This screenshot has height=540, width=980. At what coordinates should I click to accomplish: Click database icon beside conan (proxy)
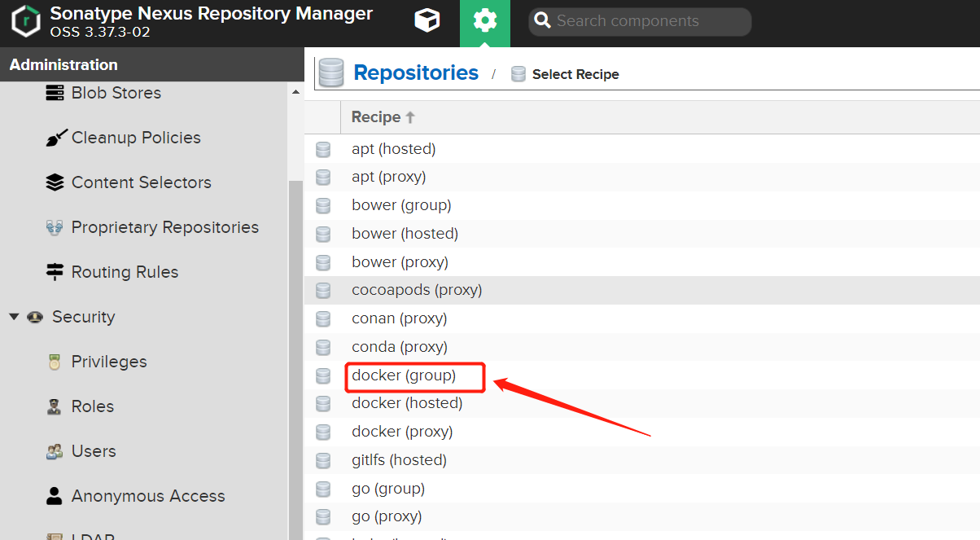pyautogui.click(x=323, y=318)
